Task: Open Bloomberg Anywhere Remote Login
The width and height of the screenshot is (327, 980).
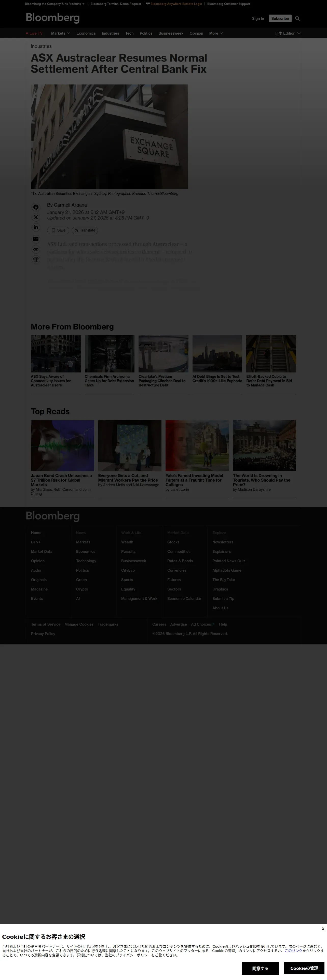Action: point(174,4)
